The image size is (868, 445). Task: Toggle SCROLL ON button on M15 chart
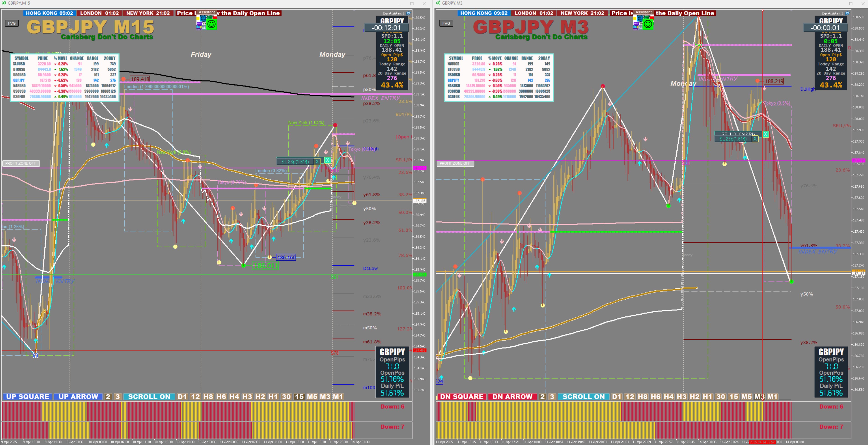pos(149,397)
